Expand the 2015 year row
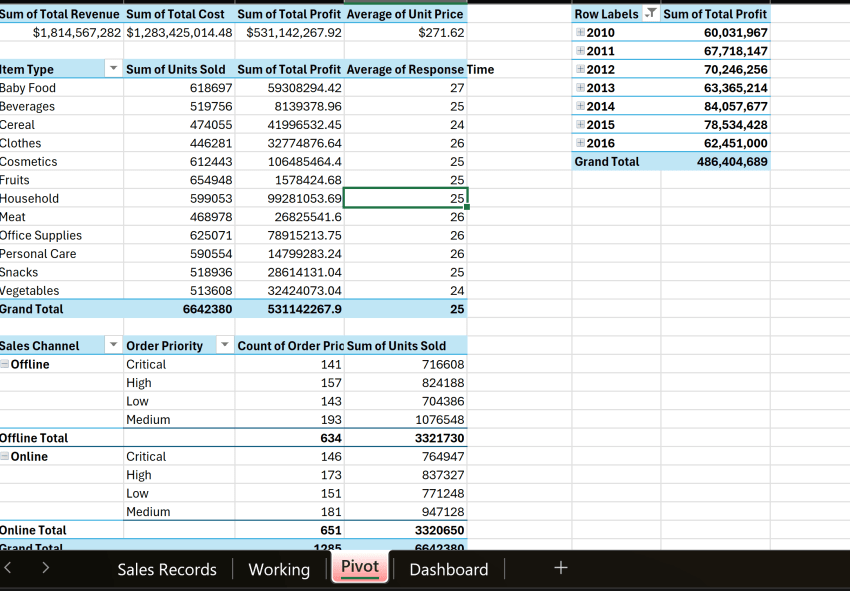 pos(580,125)
